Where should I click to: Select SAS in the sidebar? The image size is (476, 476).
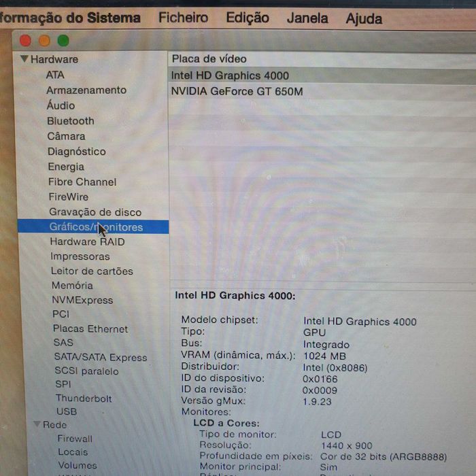[x=63, y=343]
